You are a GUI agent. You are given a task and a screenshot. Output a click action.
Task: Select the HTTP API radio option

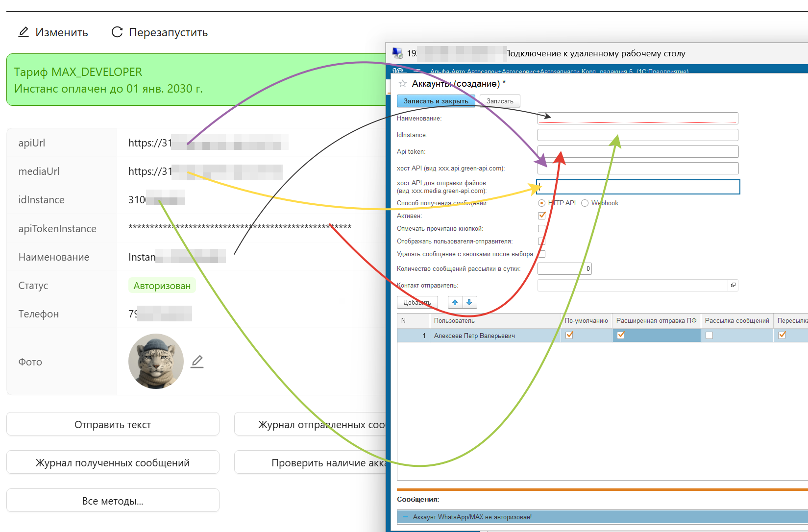[541, 203]
